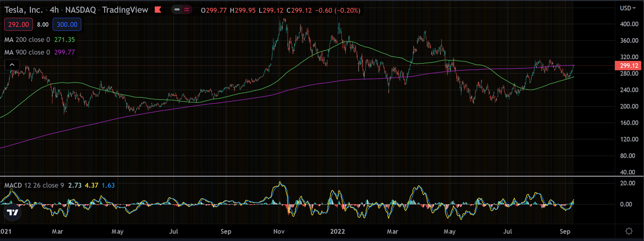The height and width of the screenshot is (241, 644).
Task: Open the TradingView logo badge
Action: (14, 213)
